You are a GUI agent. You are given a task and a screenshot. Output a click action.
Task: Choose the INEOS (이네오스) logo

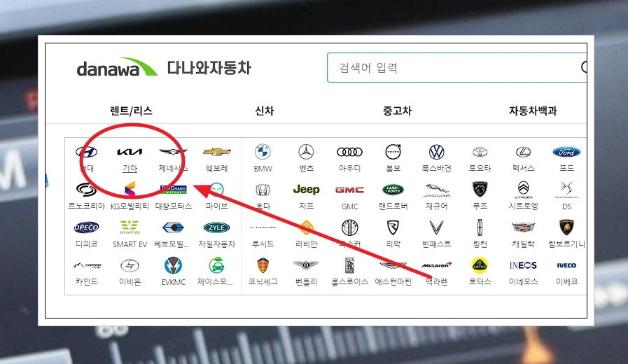click(x=523, y=265)
